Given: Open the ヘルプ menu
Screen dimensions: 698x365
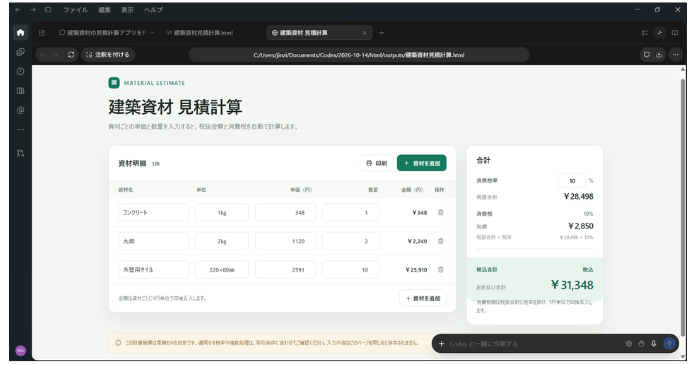Looking at the screenshot, I should (153, 9).
